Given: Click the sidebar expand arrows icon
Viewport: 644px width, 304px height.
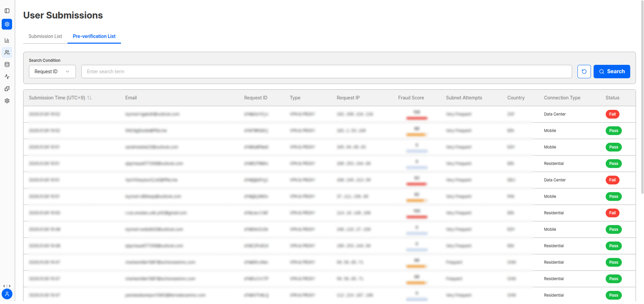Looking at the screenshot, I should [7, 286].
